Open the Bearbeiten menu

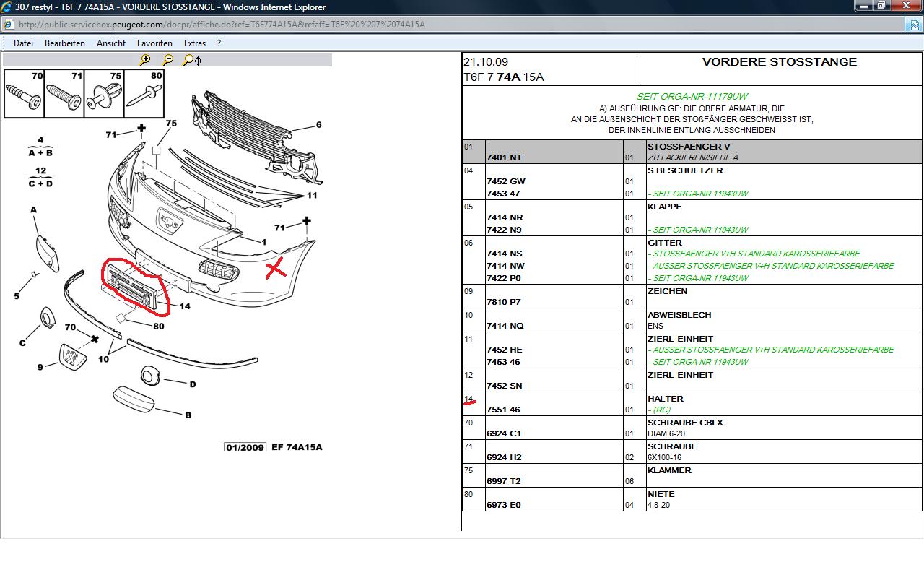(65, 43)
